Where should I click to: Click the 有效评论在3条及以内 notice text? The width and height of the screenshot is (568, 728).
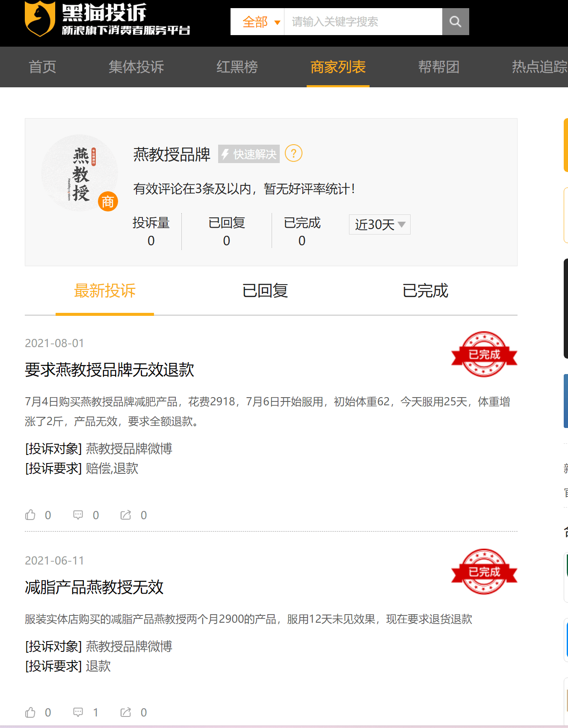[x=244, y=189]
